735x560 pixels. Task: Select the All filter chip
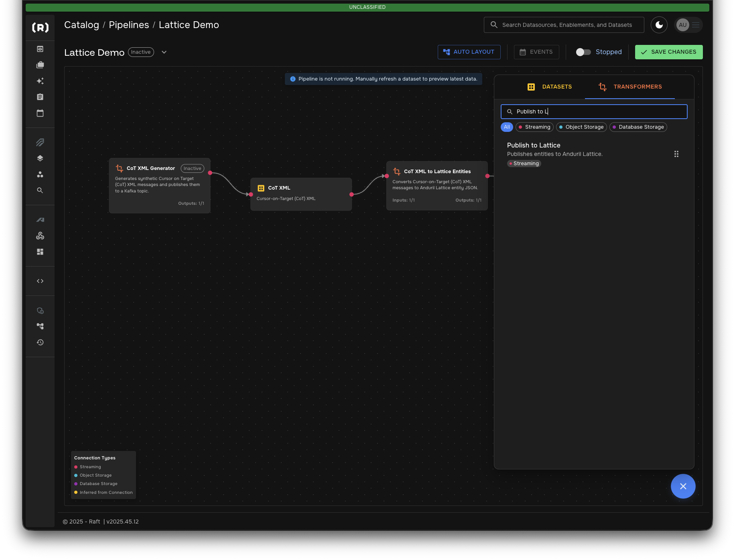pos(507,127)
